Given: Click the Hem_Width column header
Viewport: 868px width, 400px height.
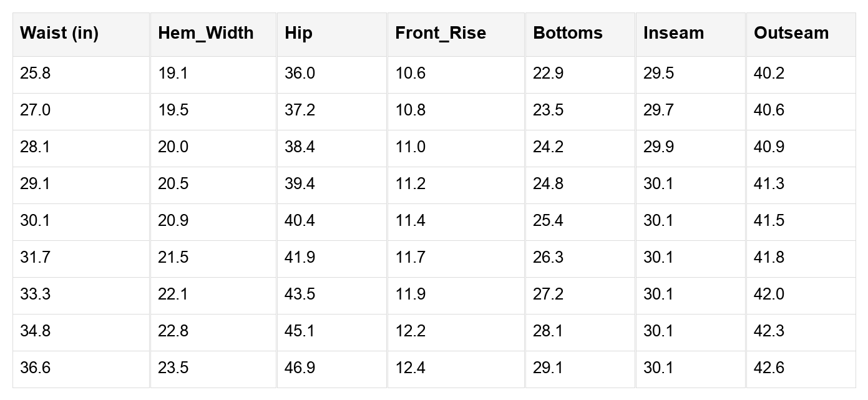Looking at the screenshot, I should (x=206, y=33).
